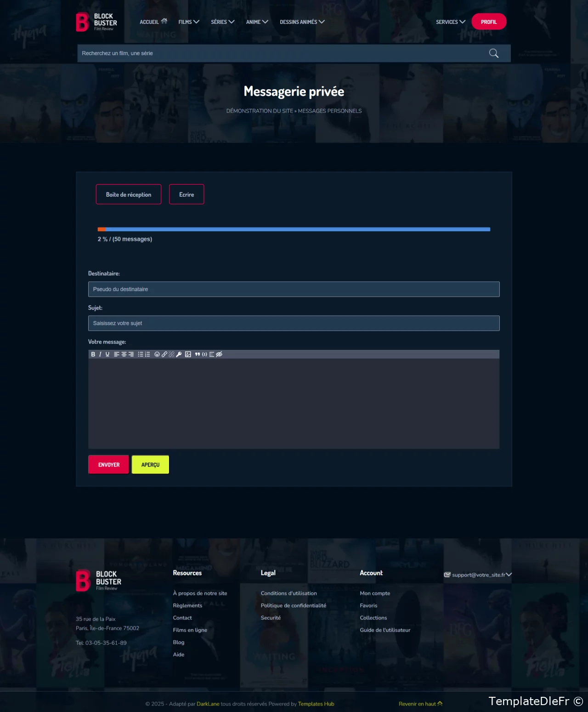Open the Accueil menu item

pos(153,22)
